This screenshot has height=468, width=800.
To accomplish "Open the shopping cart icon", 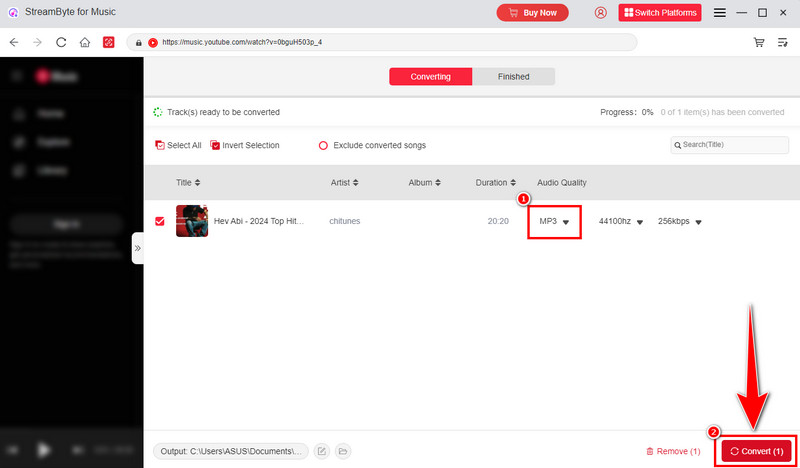I will pyautogui.click(x=759, y=42).
